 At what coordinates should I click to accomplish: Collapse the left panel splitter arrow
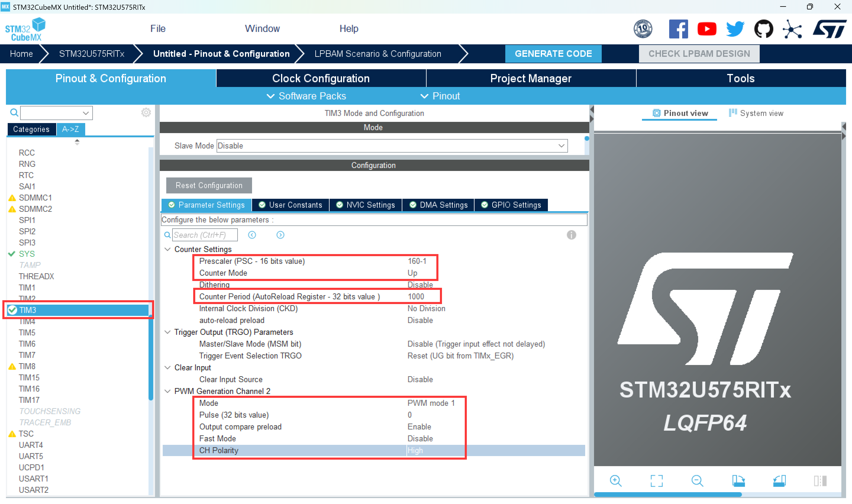pyautogui.click(x=592, y=110)
